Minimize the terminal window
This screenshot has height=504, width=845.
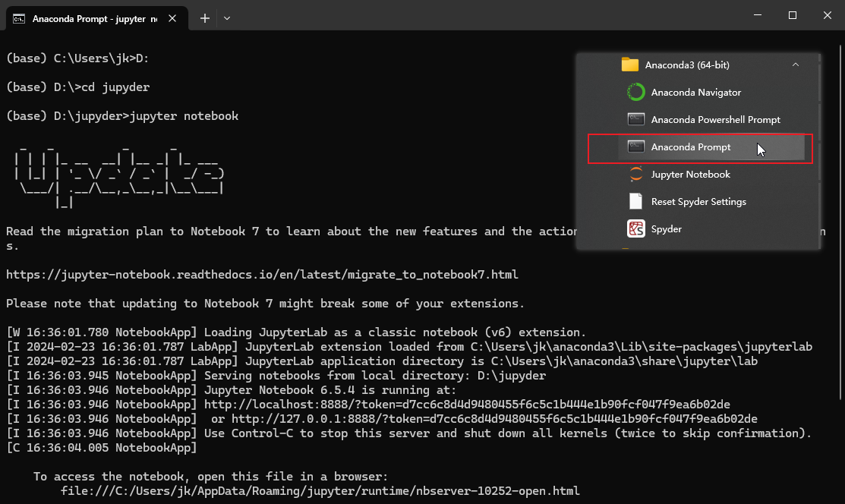coord(758,15)
